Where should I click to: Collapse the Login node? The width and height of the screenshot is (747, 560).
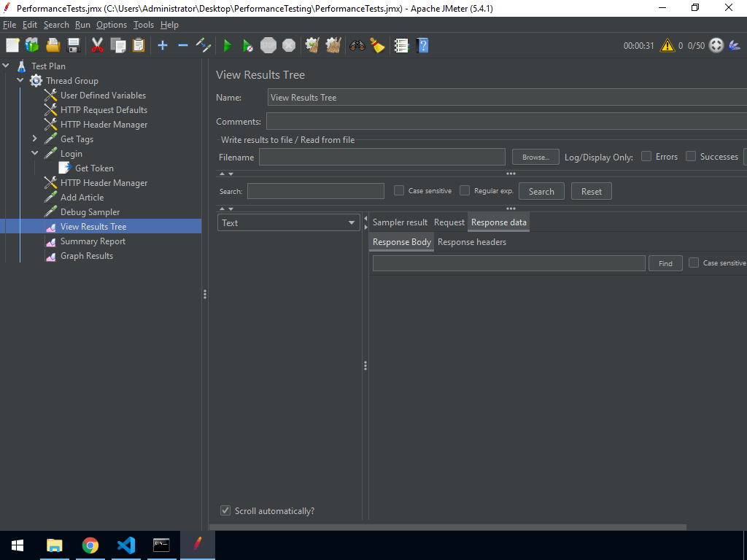[35, 153]
